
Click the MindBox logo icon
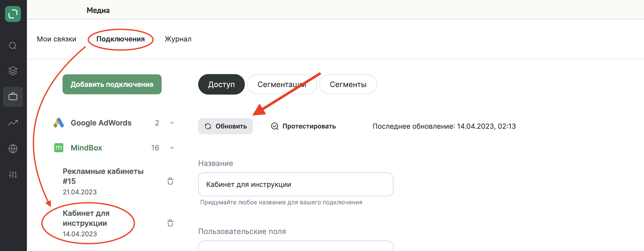[x=59, y=148]
